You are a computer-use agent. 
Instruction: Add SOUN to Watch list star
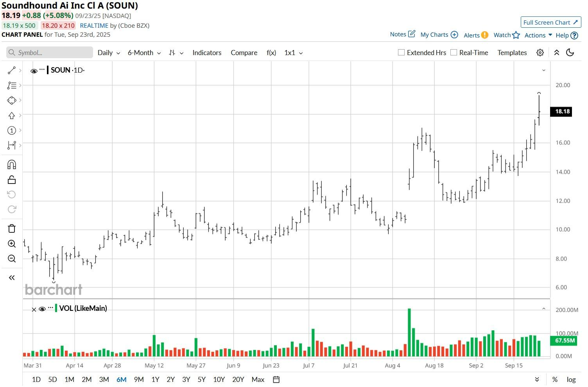(516, 35)
